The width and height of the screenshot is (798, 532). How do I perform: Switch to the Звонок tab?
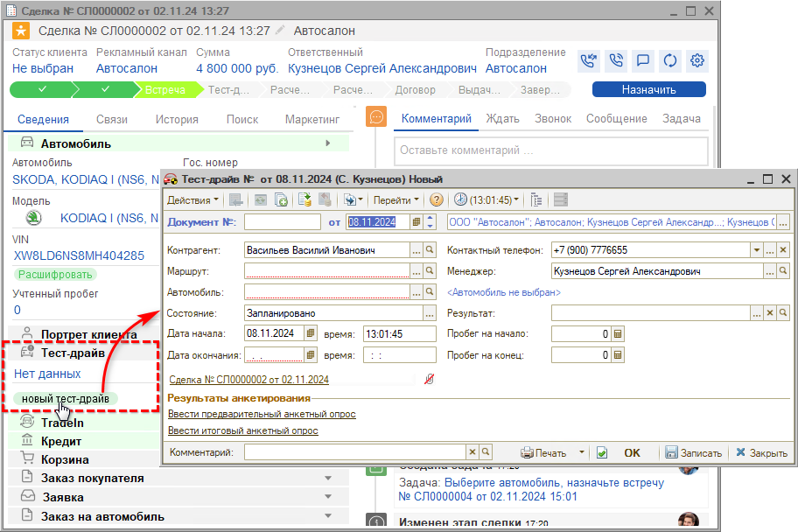pyautogui.click(x=553, y=119)
